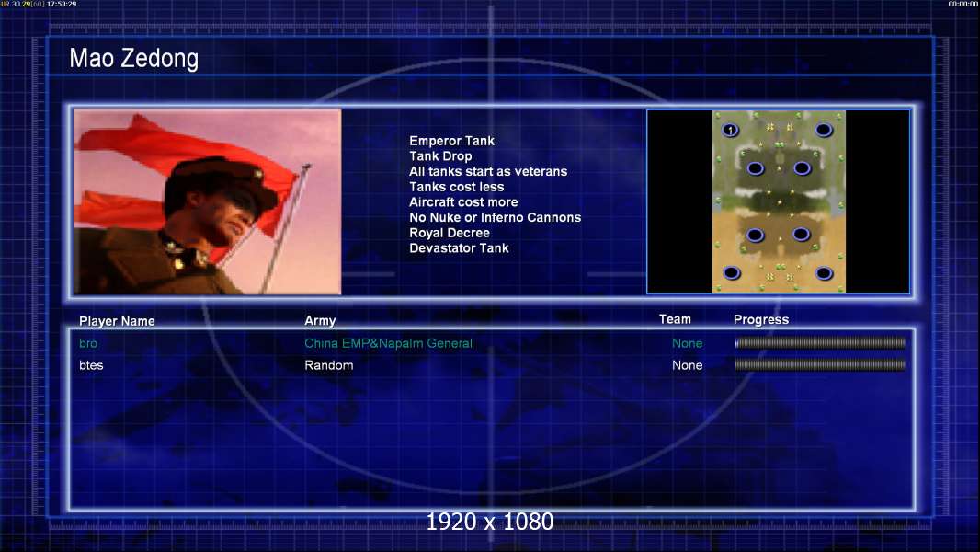
Task: Click the Royal Decree line
Action: (450, 233)
